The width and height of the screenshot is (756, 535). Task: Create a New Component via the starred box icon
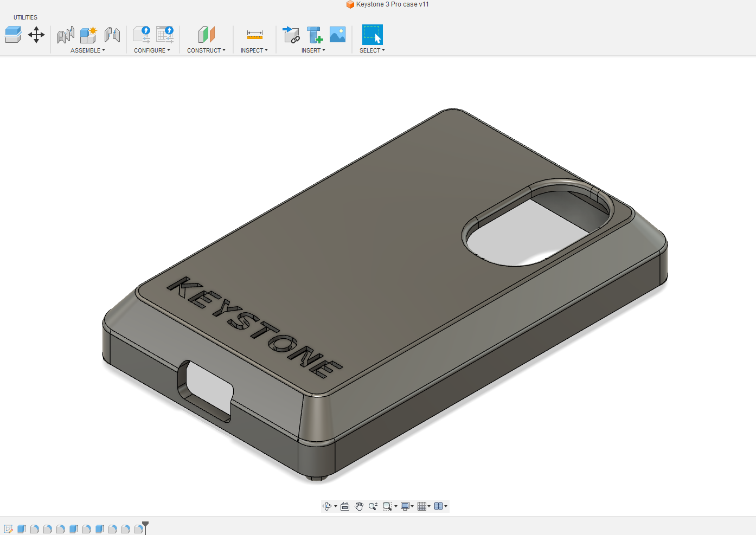[88, 35]
